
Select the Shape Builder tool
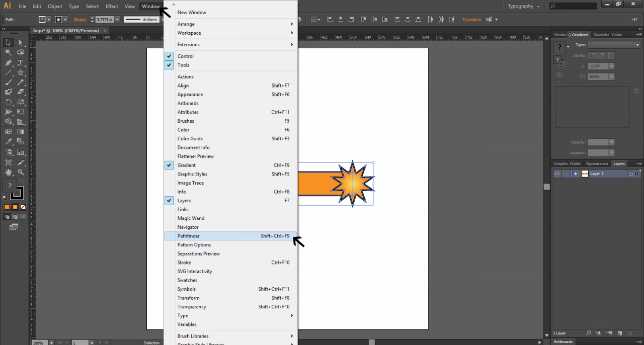click(x=9, y=122)
